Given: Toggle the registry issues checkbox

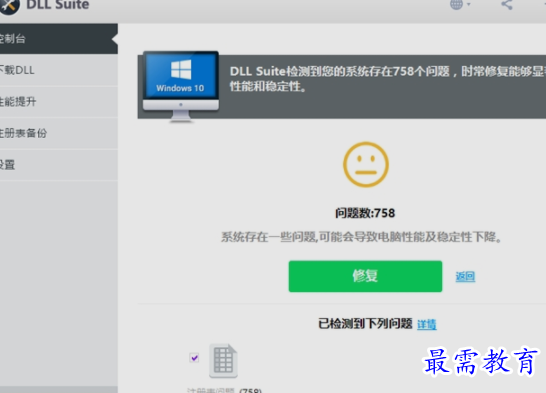Looking at the screenshot, I should pos(194,357).
